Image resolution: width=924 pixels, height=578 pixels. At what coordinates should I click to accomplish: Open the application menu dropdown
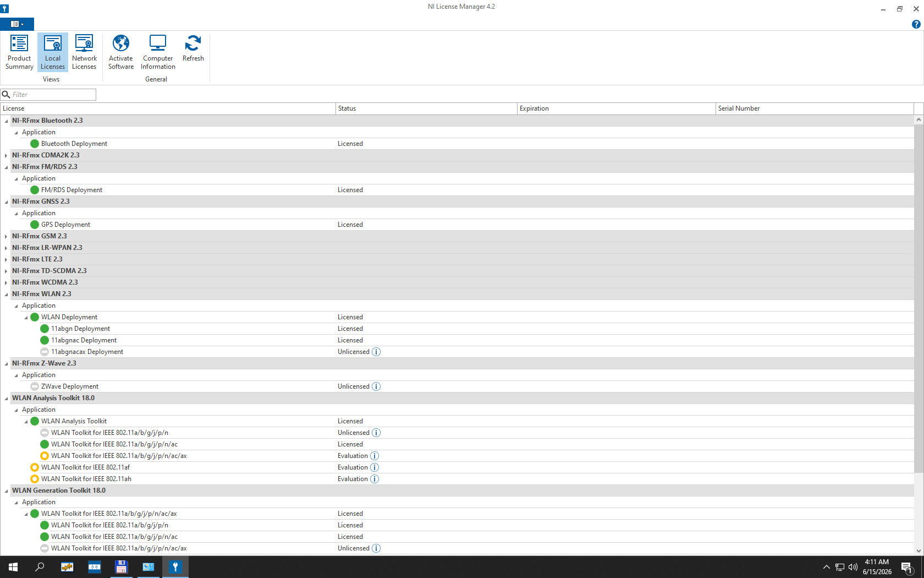(17, 24)
